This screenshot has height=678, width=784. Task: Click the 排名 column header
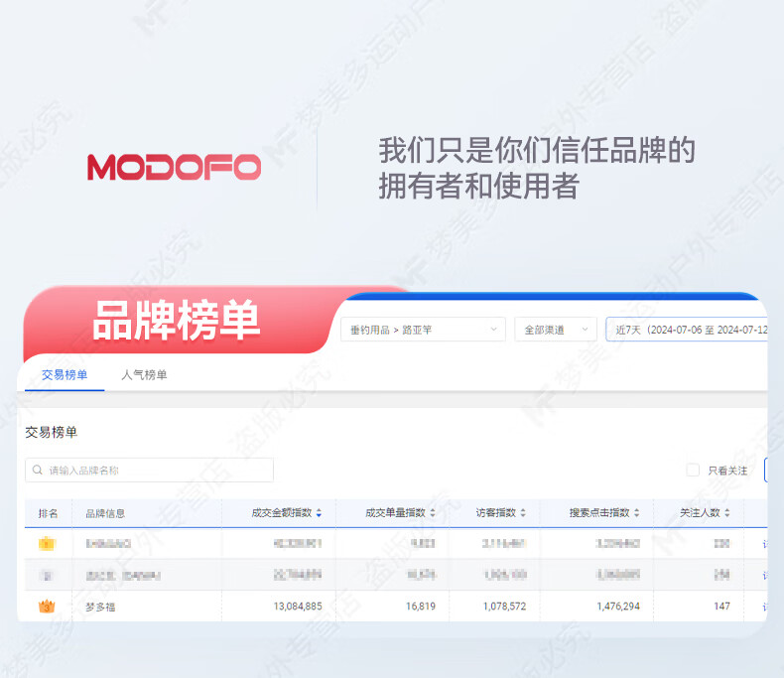(x=48, y=513)
